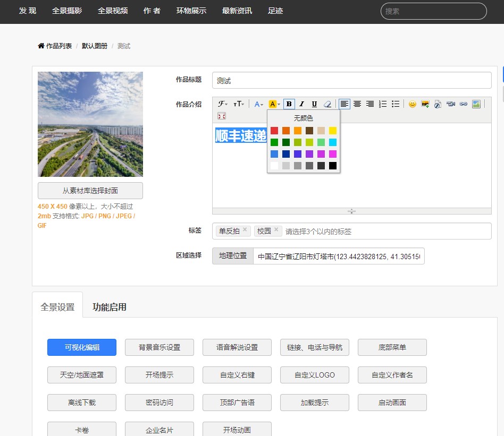Viewport: 504px width, 436px height.
Task: Open the text color dropdown
Action: click(x=259, y=104)
